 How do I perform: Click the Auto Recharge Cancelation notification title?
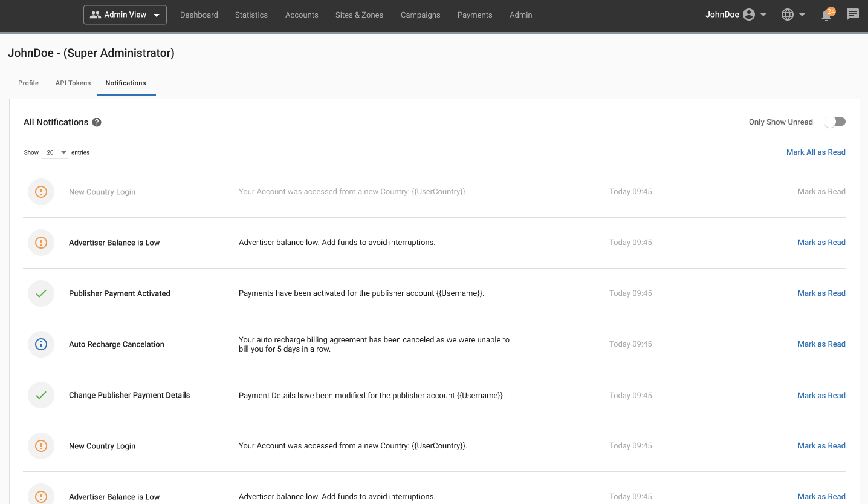[x=117, y=344]
